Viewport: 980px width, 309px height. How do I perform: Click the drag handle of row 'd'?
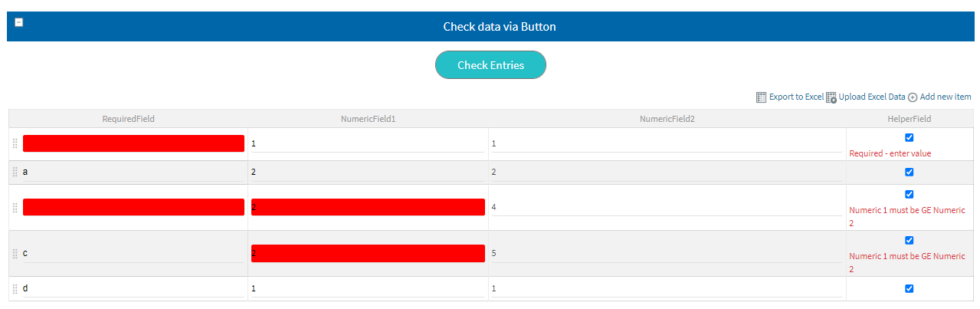pos(15,289)
